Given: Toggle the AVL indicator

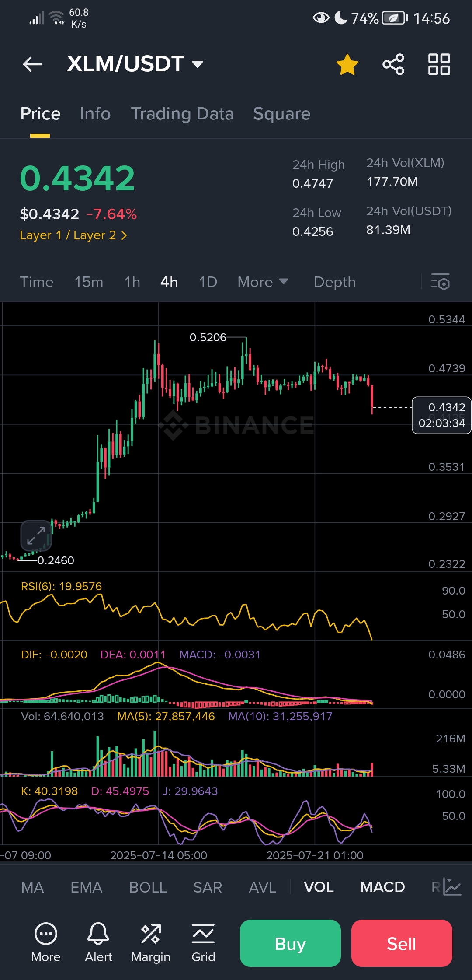Looking at the screenshot, I should (x=262, y=887).
